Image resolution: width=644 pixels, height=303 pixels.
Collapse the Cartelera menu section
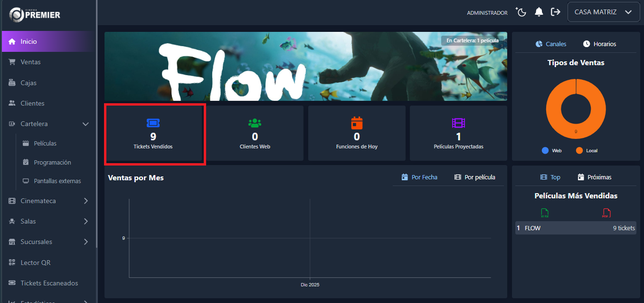(x=85, y=124)
